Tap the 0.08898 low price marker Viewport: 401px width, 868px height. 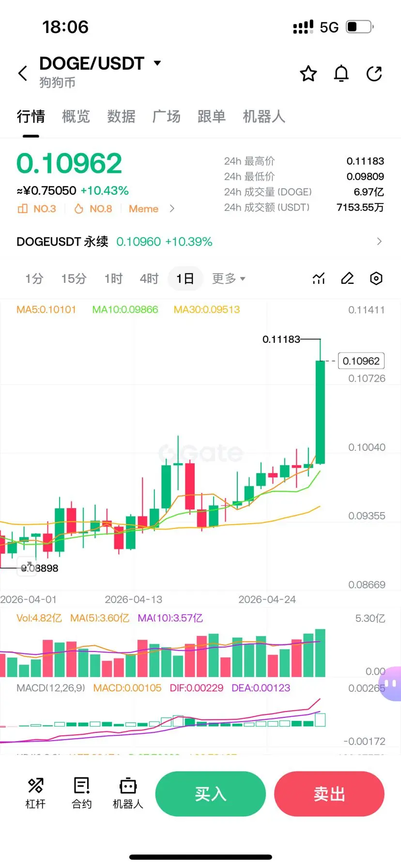tap(40, 568)
